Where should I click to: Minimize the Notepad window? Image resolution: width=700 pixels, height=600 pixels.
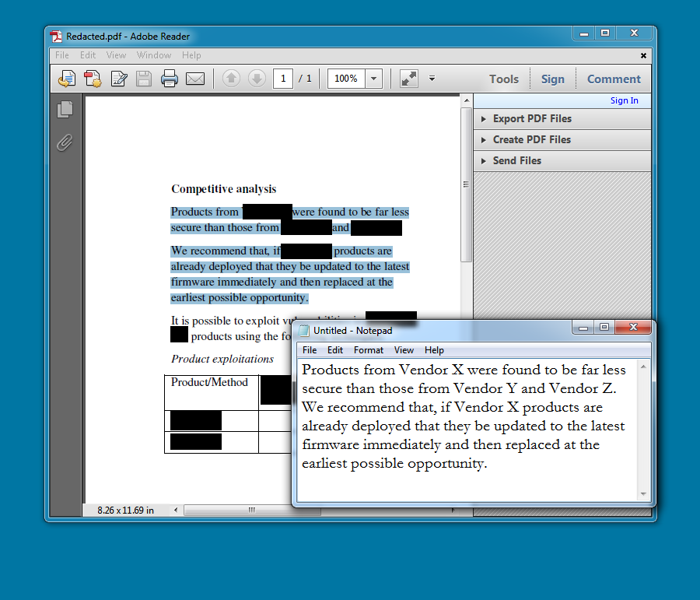tap(583, 328)
